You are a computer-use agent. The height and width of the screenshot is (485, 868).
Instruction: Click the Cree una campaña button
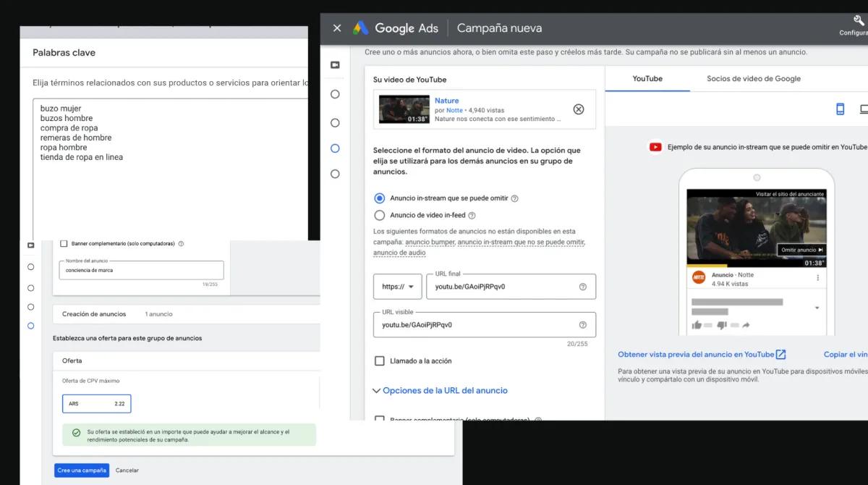click(x=82, y=471)
